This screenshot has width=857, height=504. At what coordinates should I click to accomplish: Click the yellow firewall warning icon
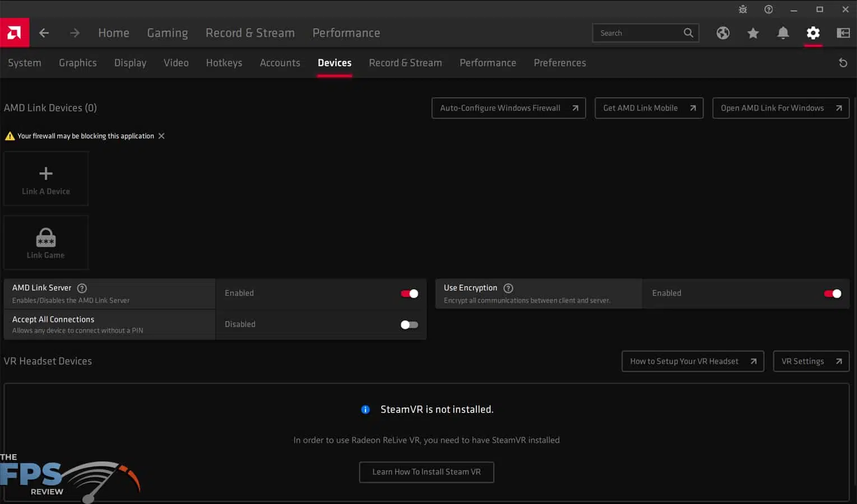pyautogui.click(x=10, y=136)
